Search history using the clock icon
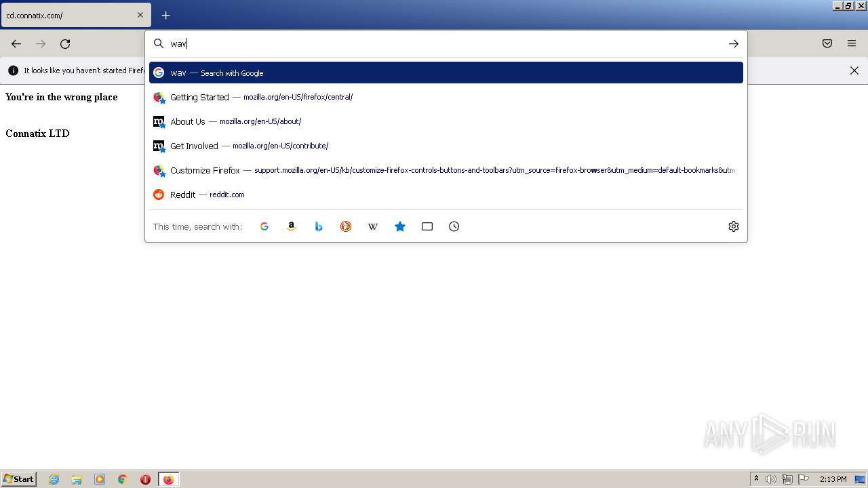 (x=454, y=226)
